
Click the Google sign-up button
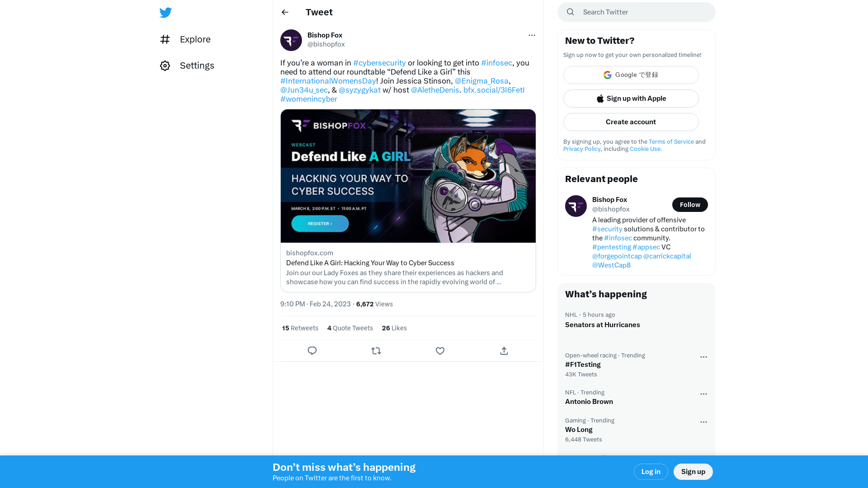click(x=631, y=75)
